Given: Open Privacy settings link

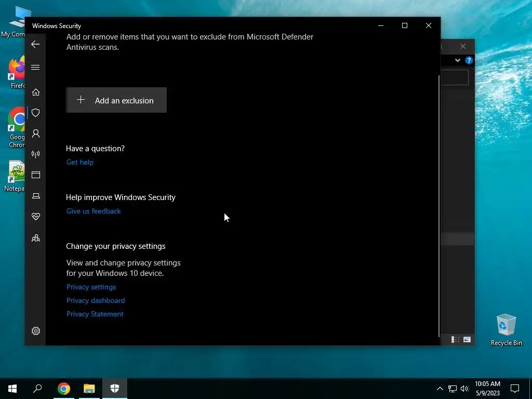Looking at the screenshot, I should (91, 287).
